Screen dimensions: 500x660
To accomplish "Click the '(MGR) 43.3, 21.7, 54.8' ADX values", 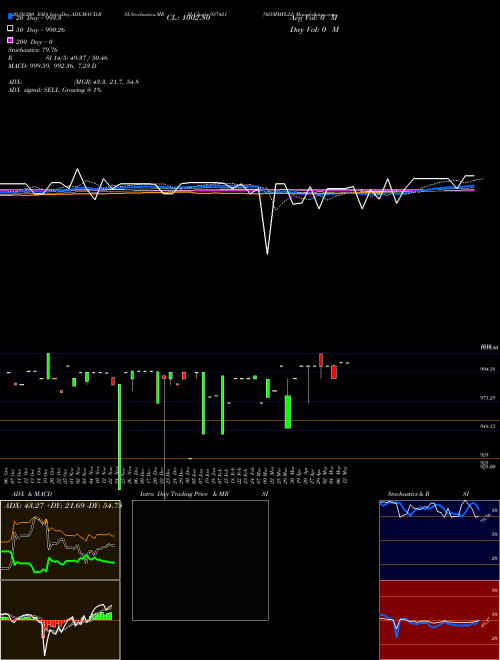I will click(x=106, y=82).
